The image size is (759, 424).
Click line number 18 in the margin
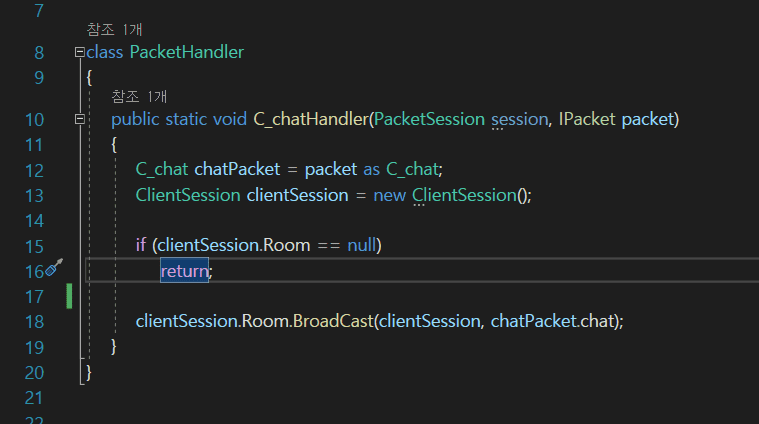tap(34, 321)
